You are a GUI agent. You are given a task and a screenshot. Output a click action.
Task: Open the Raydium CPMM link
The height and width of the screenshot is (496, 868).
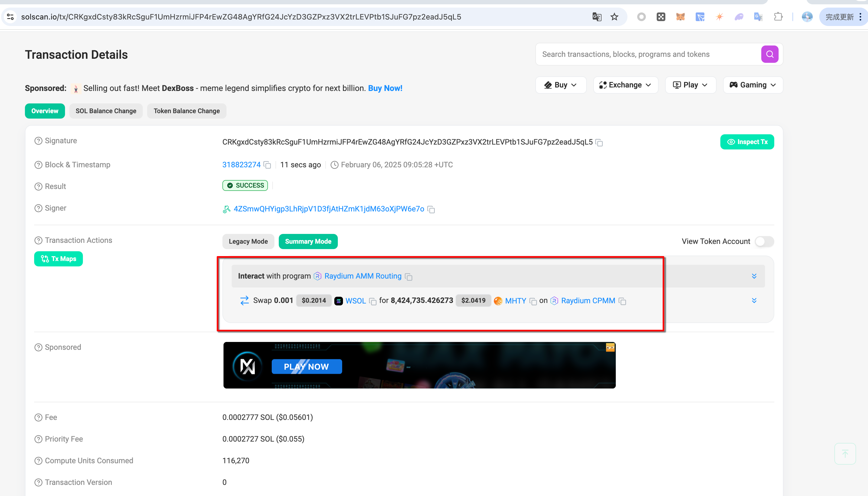[588, 301]
